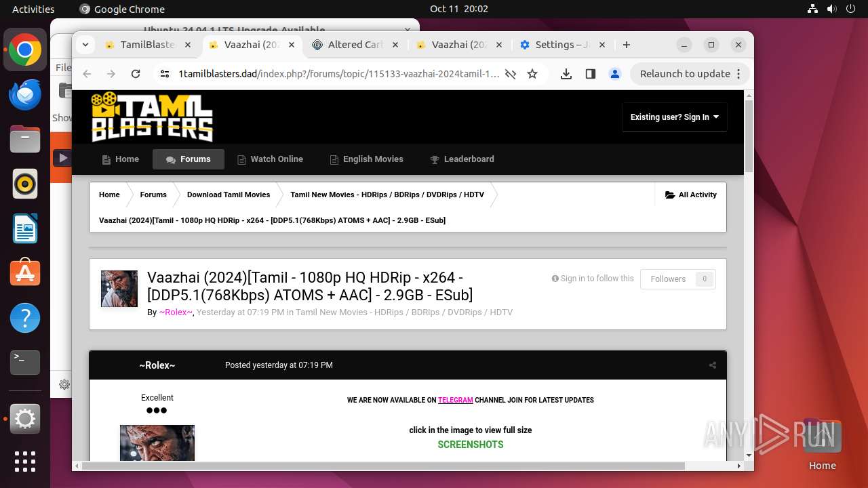Open the Home folder desktop icon

[822, 445]
